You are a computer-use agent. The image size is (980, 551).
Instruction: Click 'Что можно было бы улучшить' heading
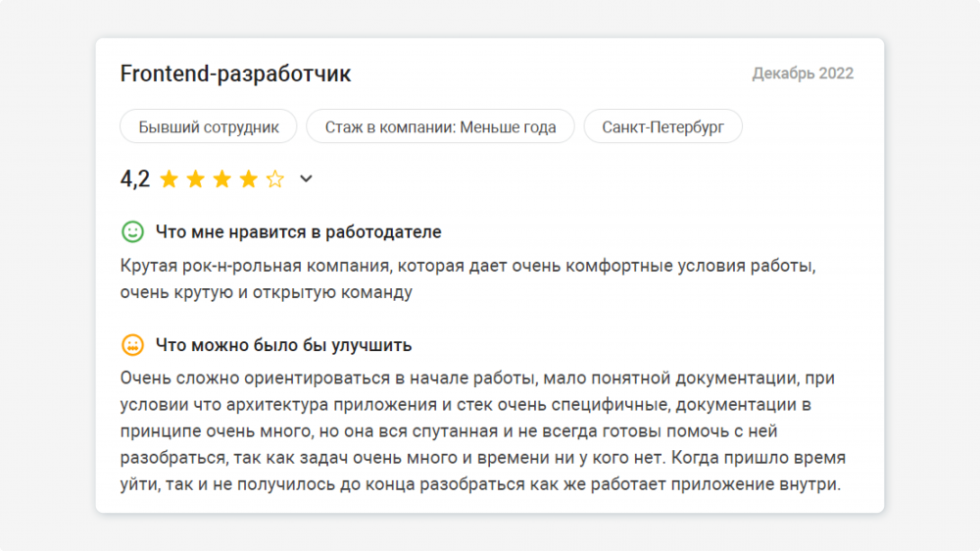[x=283, y=345]
